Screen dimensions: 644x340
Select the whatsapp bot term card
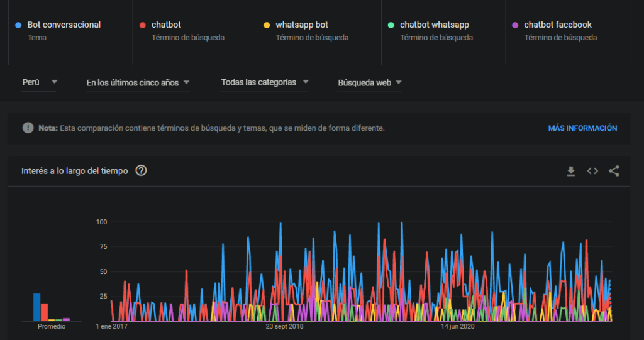coord(319,32)
